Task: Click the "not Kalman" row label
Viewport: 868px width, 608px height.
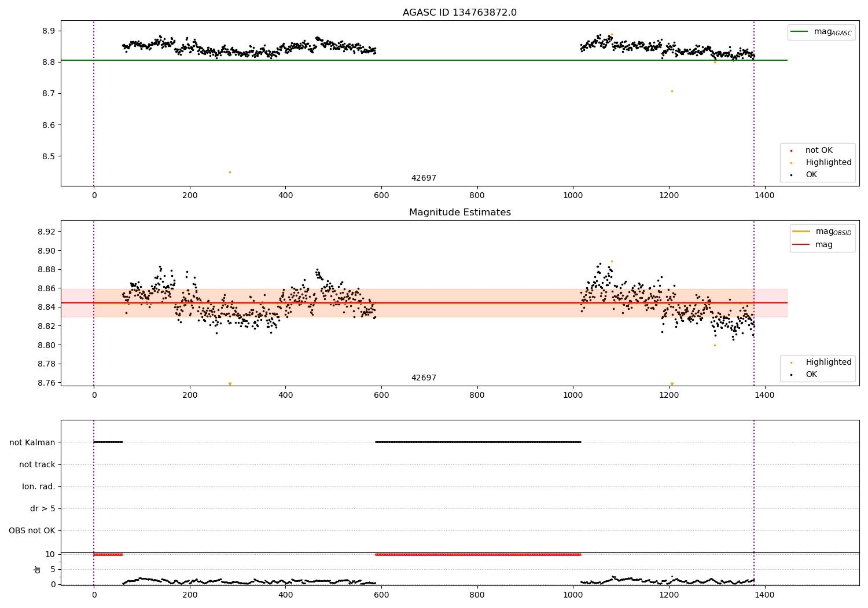Action: pos(32,442)
